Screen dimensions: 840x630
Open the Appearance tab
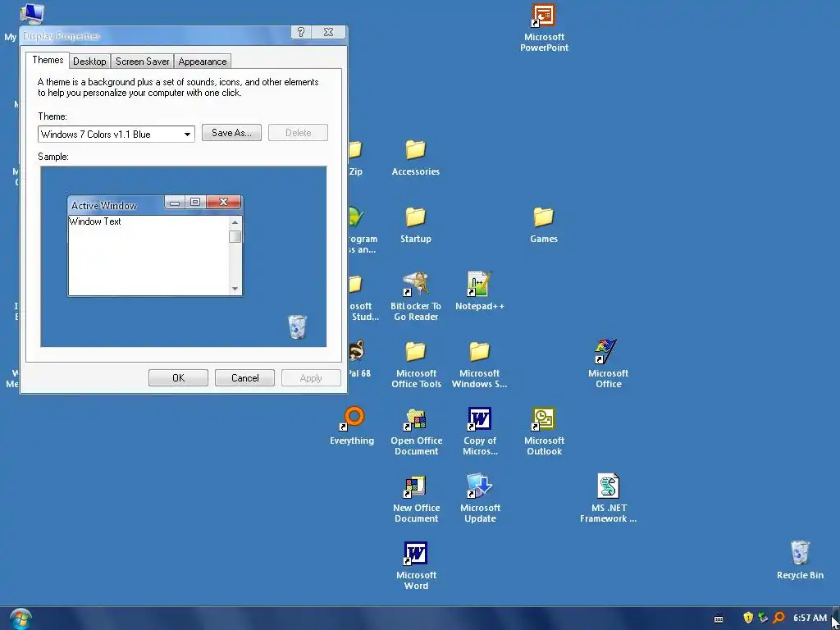pyautogui.click(x=203, y=62)
